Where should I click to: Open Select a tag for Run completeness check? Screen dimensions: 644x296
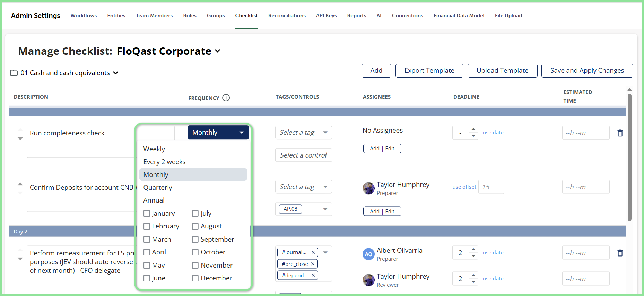click(304, 132)
